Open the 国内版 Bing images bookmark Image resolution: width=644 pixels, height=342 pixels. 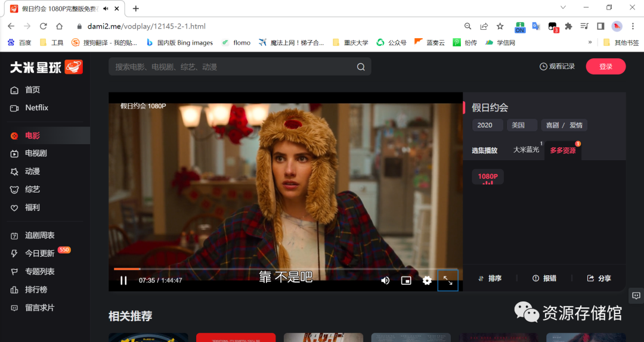point(179,42)
